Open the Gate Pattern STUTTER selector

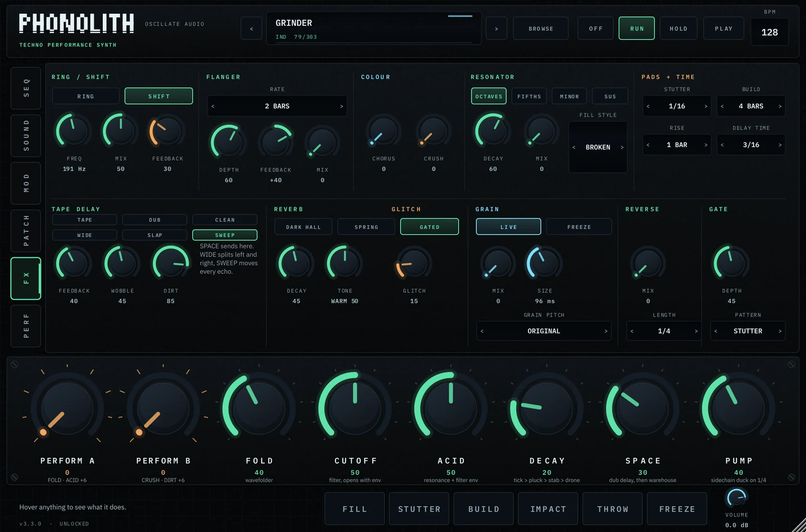tap(748, 331)
